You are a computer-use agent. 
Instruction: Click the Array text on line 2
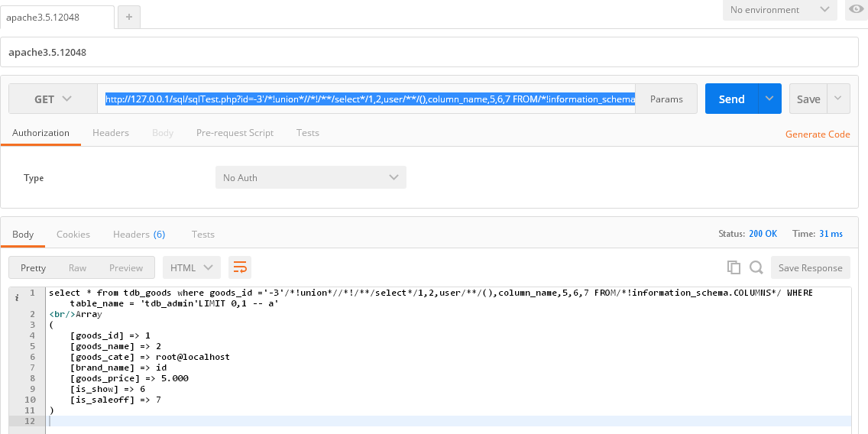[x=89, y=315]
